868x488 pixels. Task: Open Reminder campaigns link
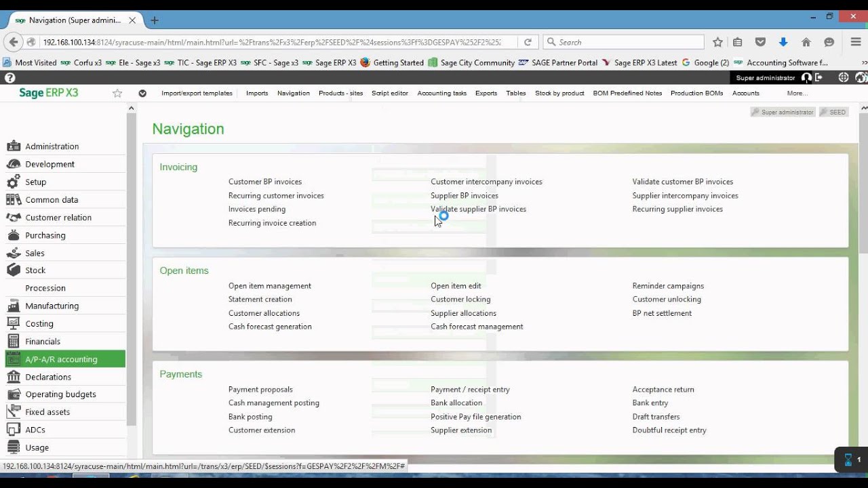pyautogui.click(x=668, y=286)
